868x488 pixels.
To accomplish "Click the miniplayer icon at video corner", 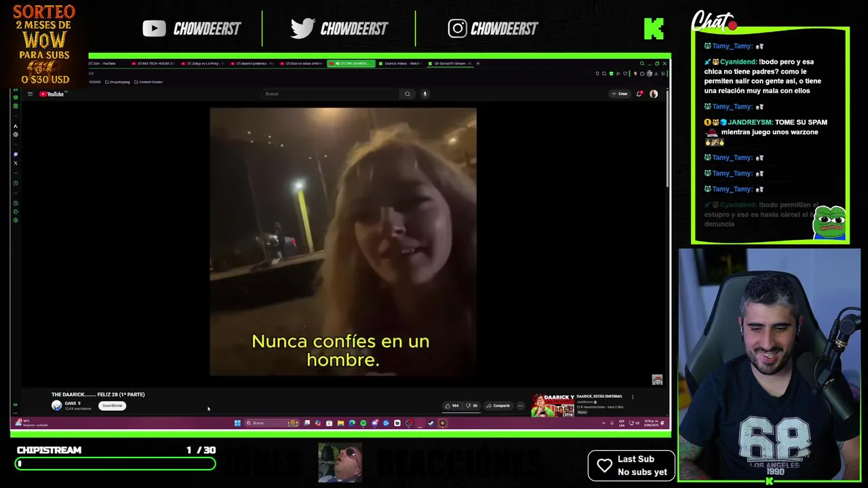I will (x=657, y=380).
